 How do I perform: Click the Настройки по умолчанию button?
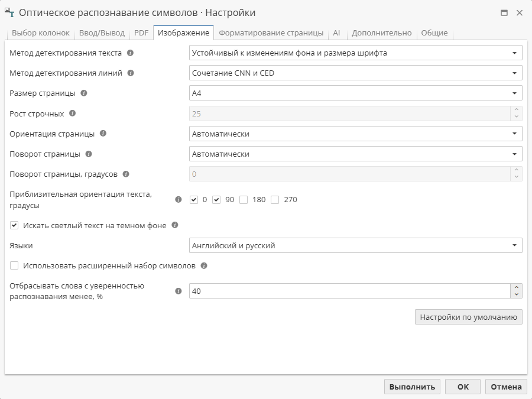point(470,317)
